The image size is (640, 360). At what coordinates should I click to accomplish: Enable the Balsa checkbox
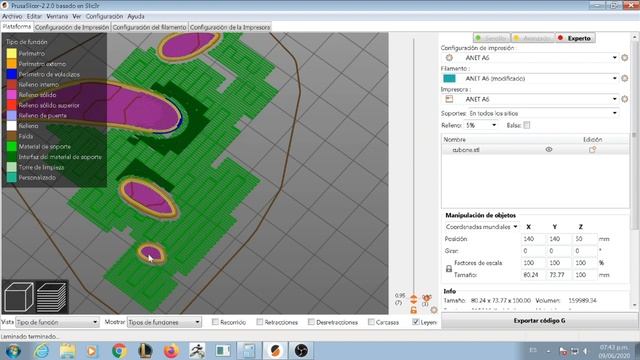(x=527, y=125)
